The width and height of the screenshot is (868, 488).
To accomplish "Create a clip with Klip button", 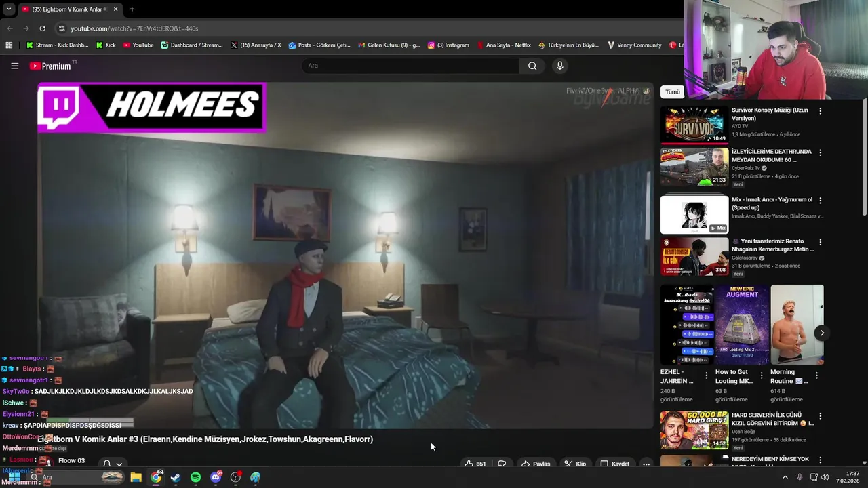I will point(574,464).
